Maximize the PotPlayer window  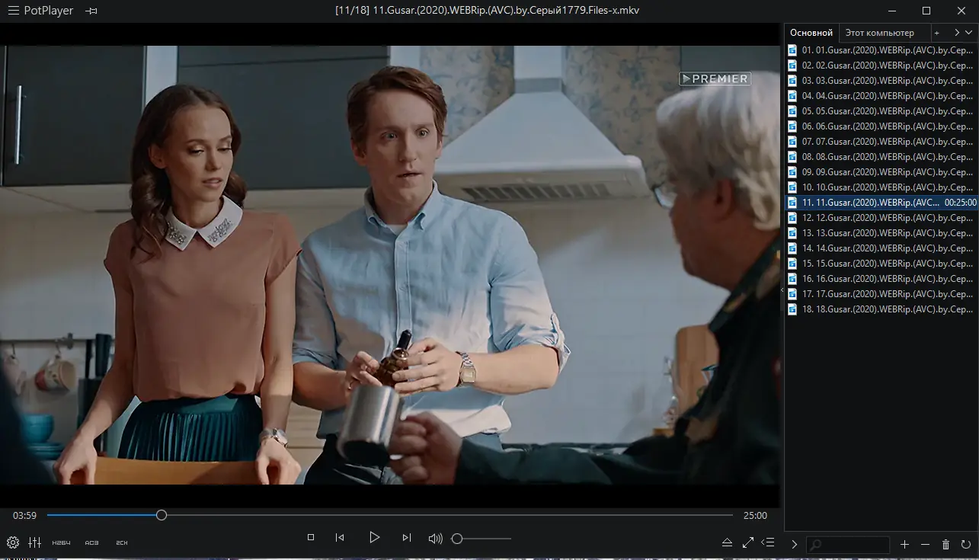pyautogui.click(x=926, y=11)
